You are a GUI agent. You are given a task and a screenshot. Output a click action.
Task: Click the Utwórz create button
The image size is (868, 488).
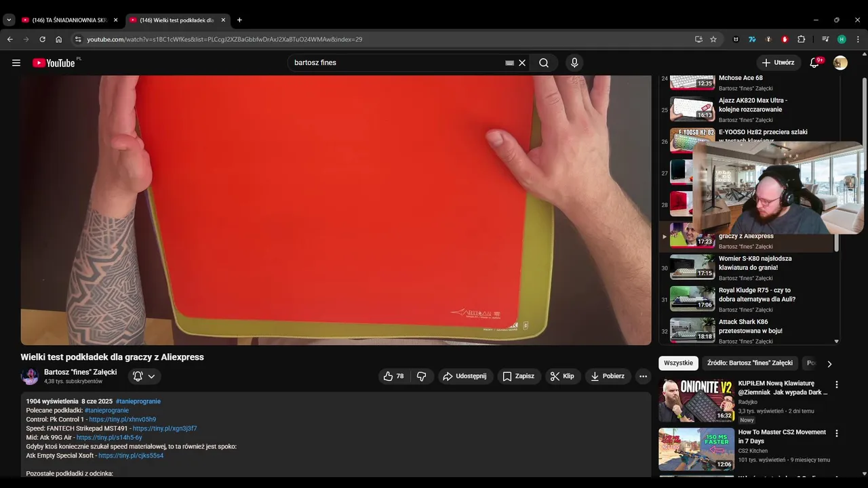click(x=778, y=63)
